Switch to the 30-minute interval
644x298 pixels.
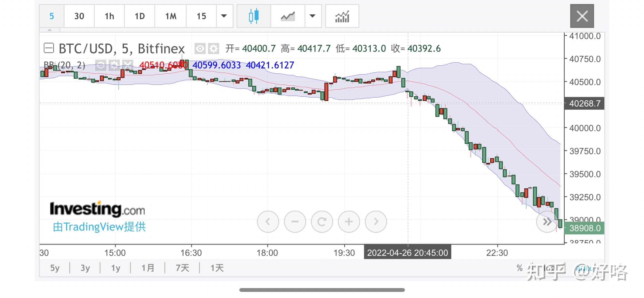(x=79, y=16)
